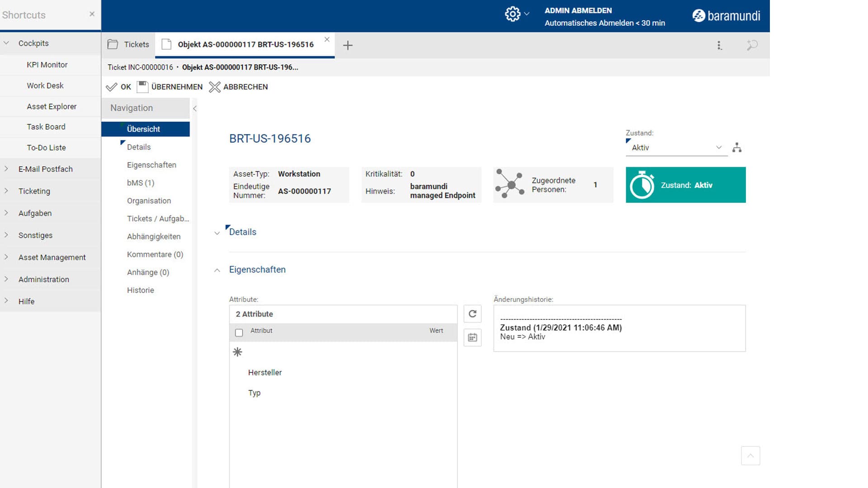The height and width of the screenshot is (488, 868).
Task: Click the baramundi logo
Action: click(726, 16)
